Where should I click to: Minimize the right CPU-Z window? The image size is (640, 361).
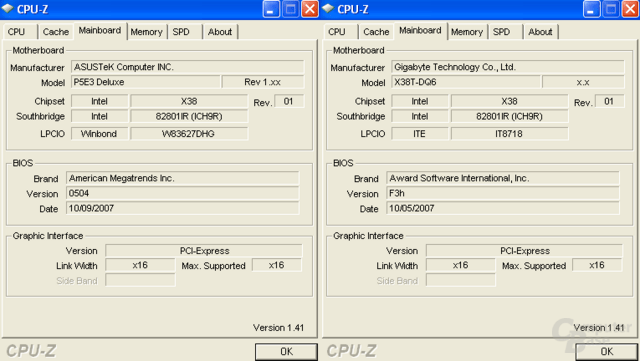tap(591, 9)
